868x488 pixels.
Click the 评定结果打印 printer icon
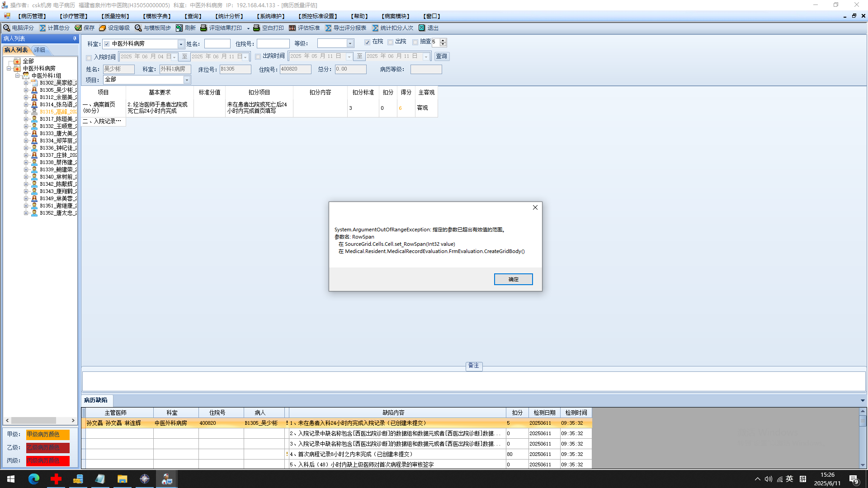(204, 28)
